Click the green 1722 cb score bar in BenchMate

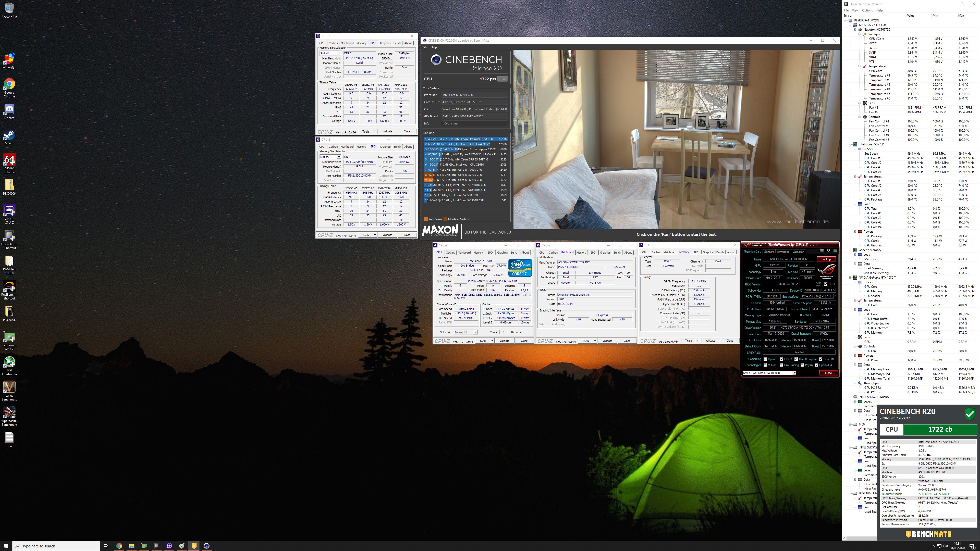[x=940, y=429]
